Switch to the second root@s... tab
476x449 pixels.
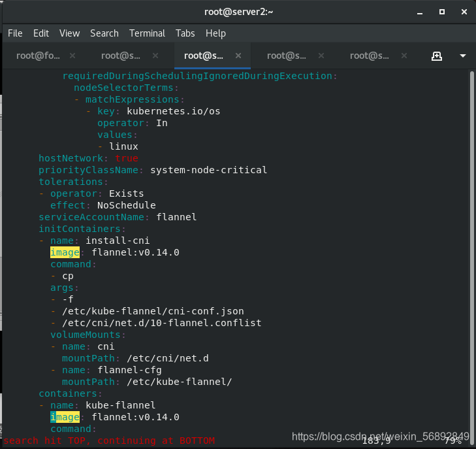click(x=121, y=56)
